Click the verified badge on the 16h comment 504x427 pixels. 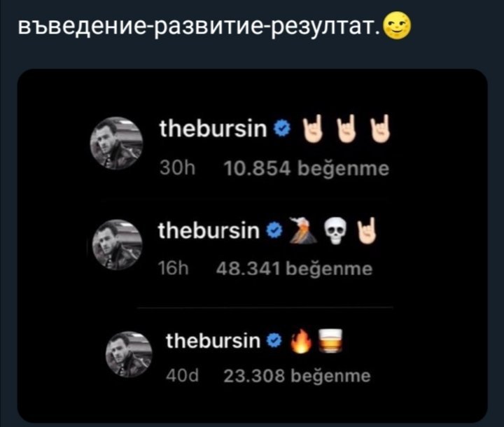coord(274,230)
